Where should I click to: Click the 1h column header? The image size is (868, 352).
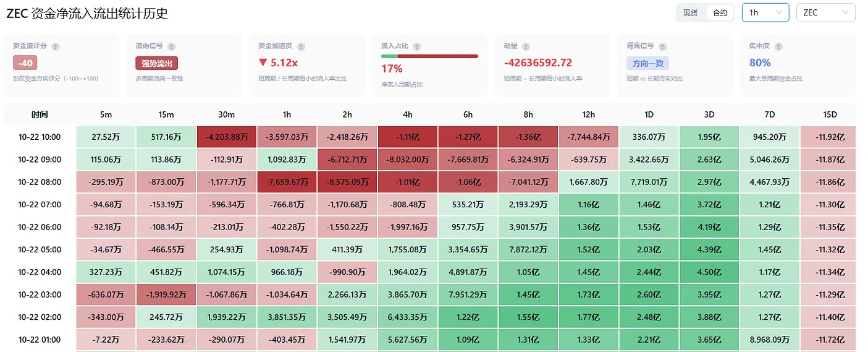pyautogui.click(x=287, y=114)
